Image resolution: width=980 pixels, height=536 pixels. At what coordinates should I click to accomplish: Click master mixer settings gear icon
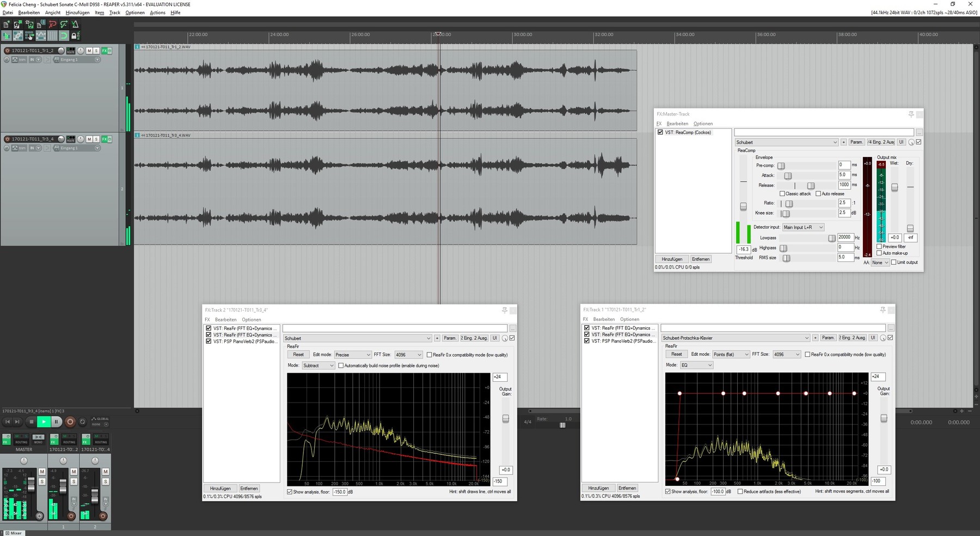click(39, 516)
